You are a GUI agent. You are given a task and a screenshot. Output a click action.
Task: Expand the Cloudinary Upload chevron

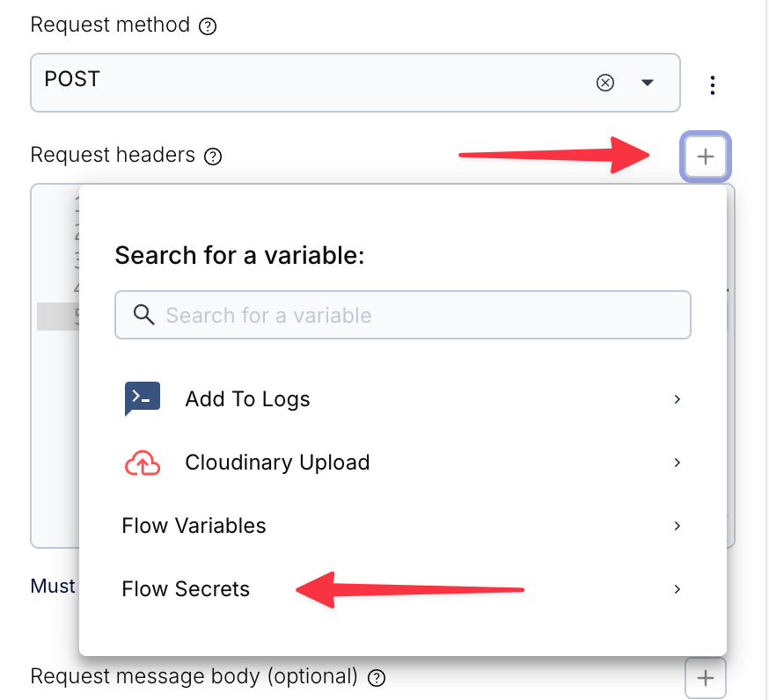(x=677, y=463)
